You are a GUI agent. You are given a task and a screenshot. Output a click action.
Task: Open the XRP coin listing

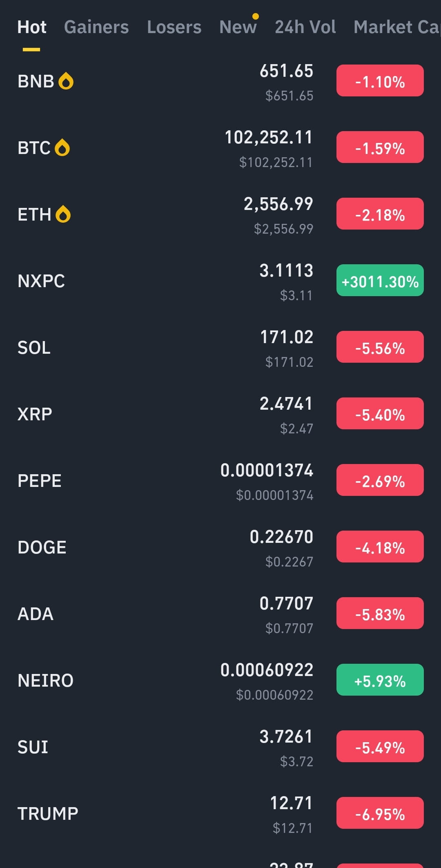[220, 414]
